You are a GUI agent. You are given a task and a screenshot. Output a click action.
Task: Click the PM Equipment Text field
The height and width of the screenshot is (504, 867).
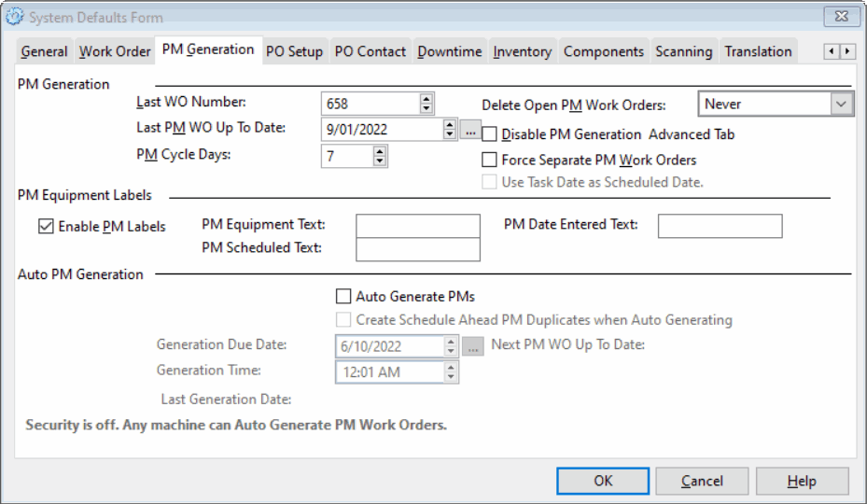[x=418, y=226]
